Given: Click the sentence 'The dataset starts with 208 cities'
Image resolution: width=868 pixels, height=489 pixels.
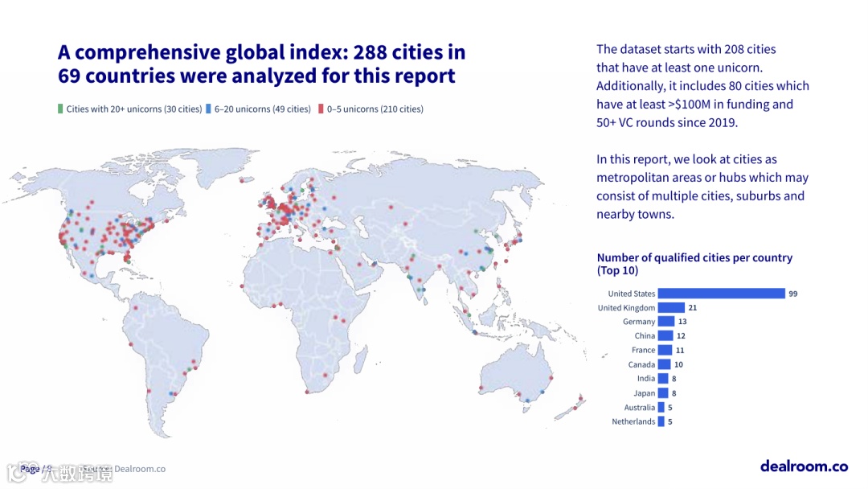Looking at the screenshot, I should coord(686,49).
